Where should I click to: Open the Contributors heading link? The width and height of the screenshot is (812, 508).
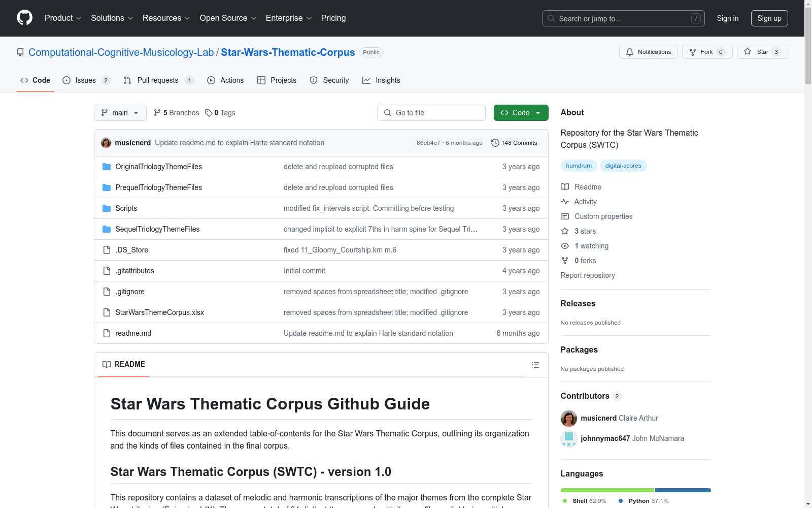pyautogui.click(x=591, y=396)
